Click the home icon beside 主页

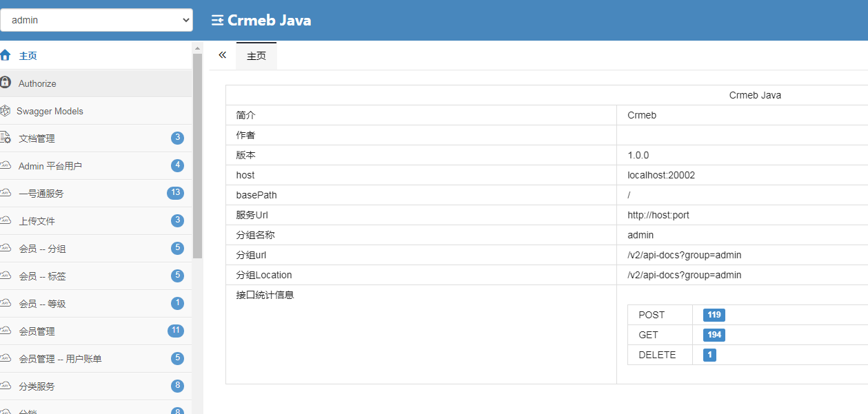coord(6,56)
